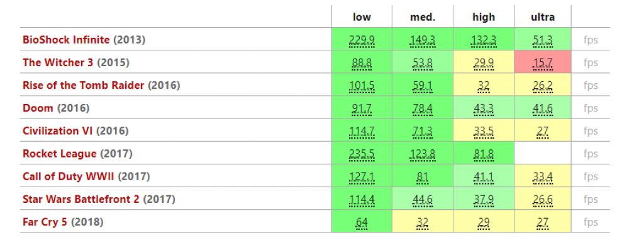Click Rocket League high value 81.8
The image size is (644, 247).
pos(484,154)
